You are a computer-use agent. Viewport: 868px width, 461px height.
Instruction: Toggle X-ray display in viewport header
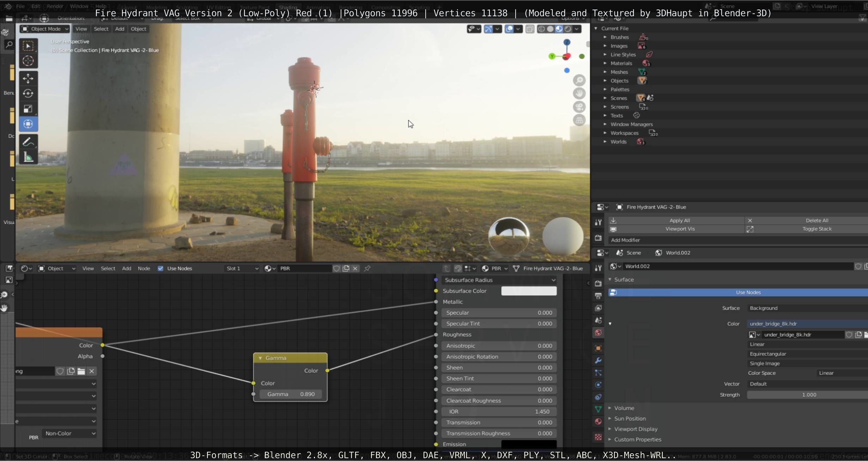[x=530, y=29]
